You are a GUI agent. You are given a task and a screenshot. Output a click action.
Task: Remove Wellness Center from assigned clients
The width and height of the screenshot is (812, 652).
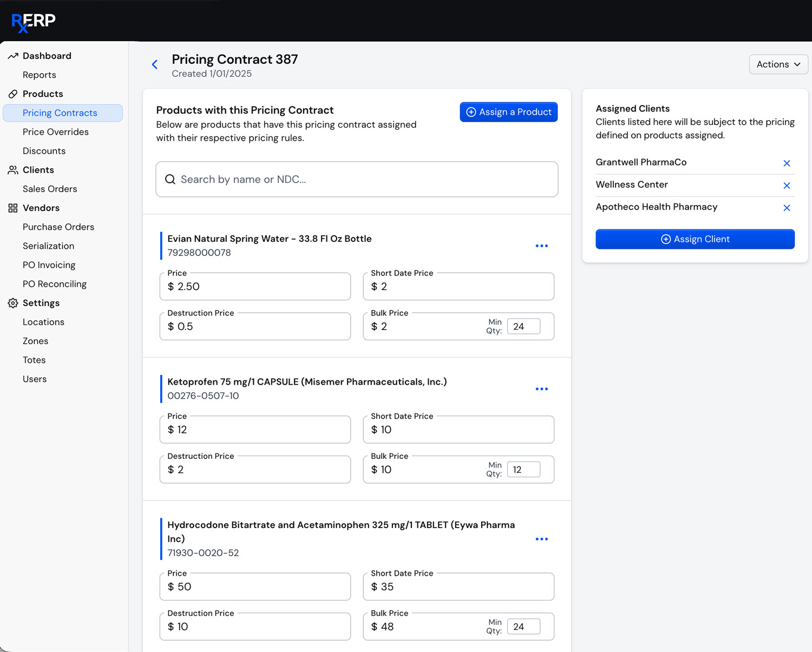point(787,185)
